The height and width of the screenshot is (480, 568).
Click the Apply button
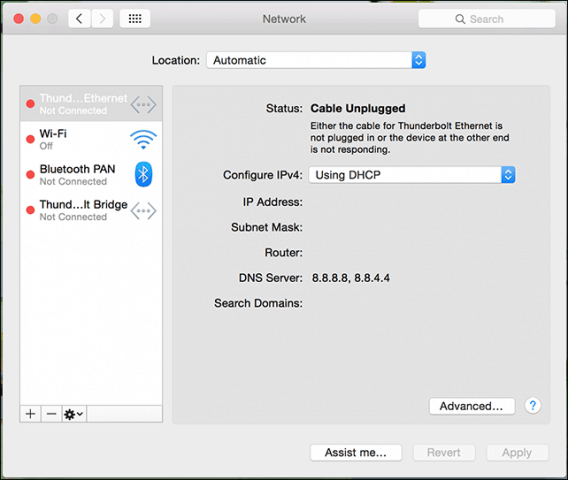[517, 452]
